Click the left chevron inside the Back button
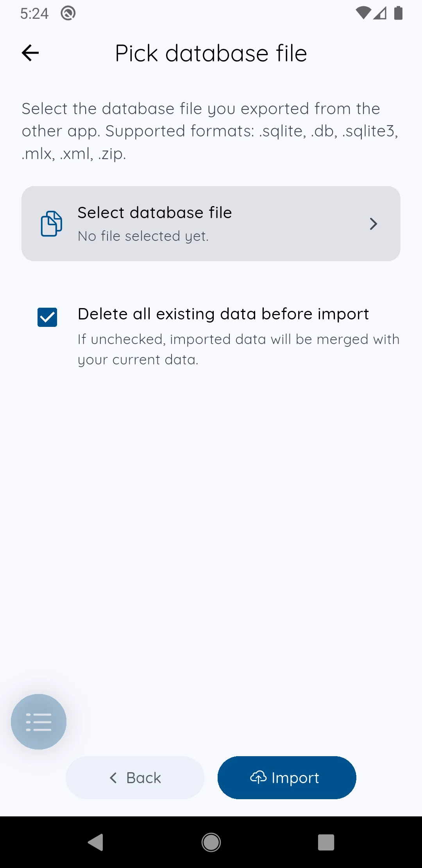 pyautogui.click(x=113, y=778)
